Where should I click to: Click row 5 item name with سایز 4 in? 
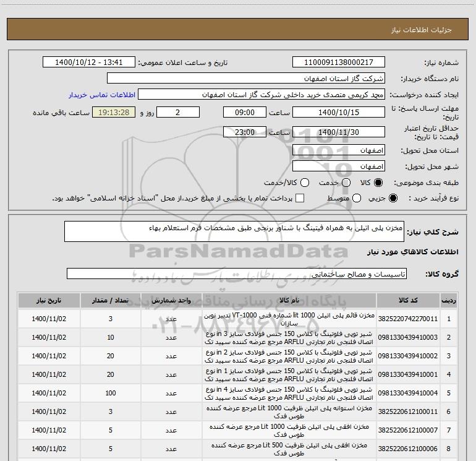coord(289,393)
